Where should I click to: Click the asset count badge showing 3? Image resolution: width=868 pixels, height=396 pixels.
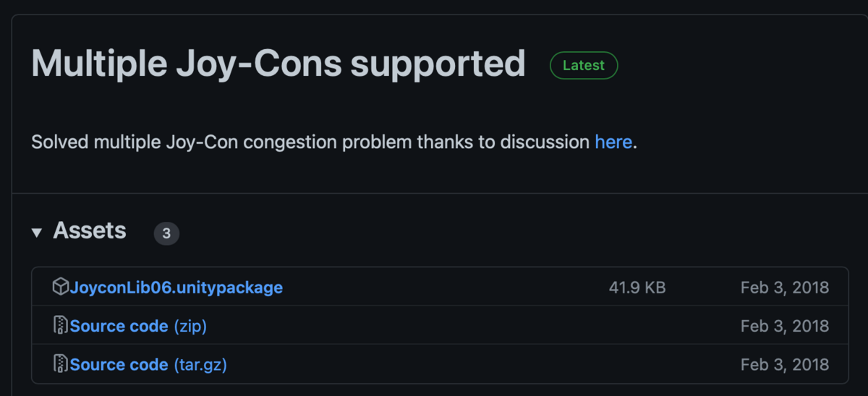pos(166,233)
